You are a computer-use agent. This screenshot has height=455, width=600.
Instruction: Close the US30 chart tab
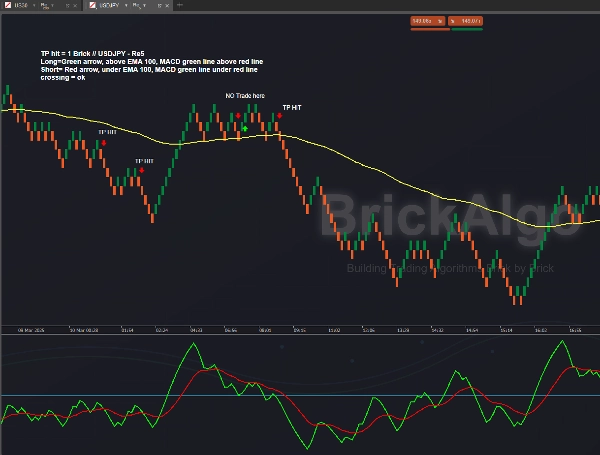[74, 6]
